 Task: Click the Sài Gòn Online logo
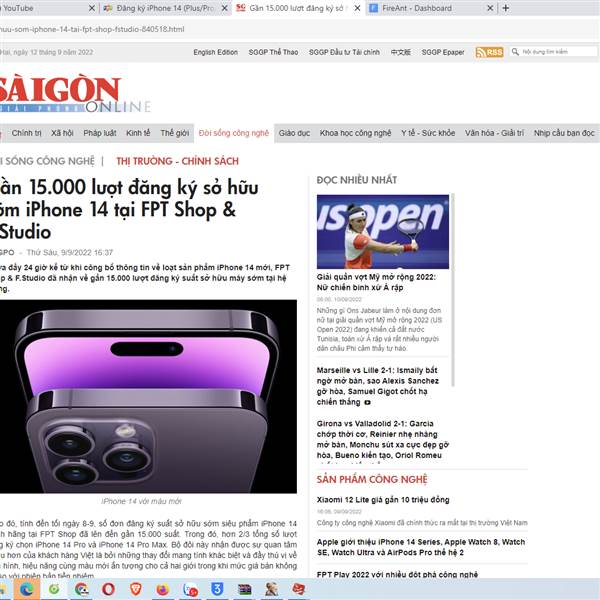click(x=75, y=93)
